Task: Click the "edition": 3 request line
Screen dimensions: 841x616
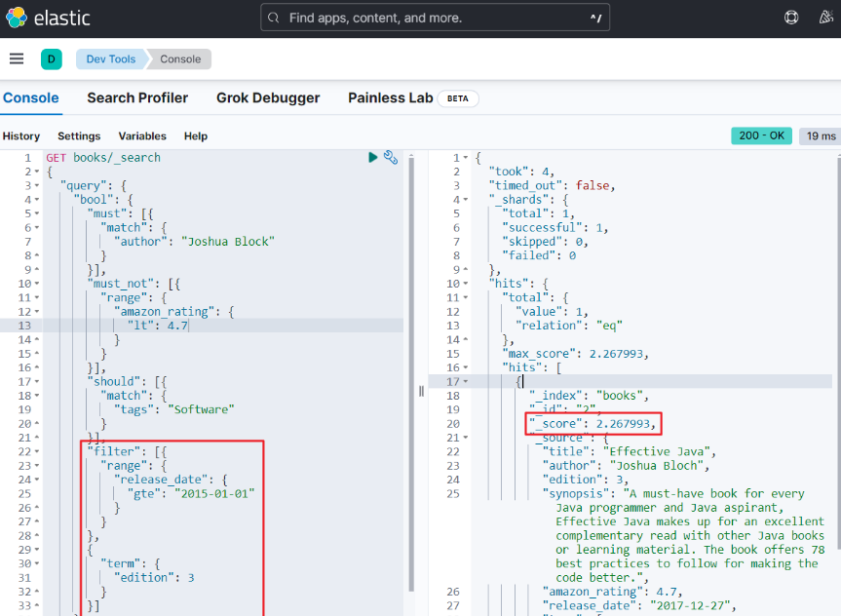Action: tap(154, 577)
